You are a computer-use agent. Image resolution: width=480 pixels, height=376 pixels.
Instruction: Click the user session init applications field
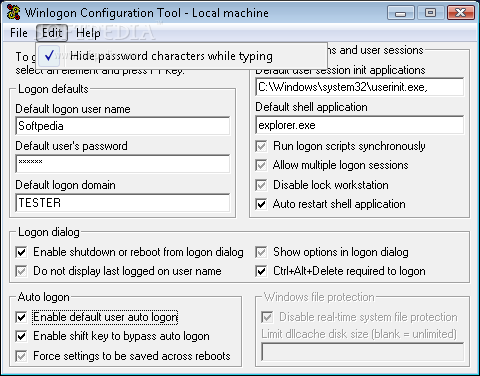click(x=360, y=87)
